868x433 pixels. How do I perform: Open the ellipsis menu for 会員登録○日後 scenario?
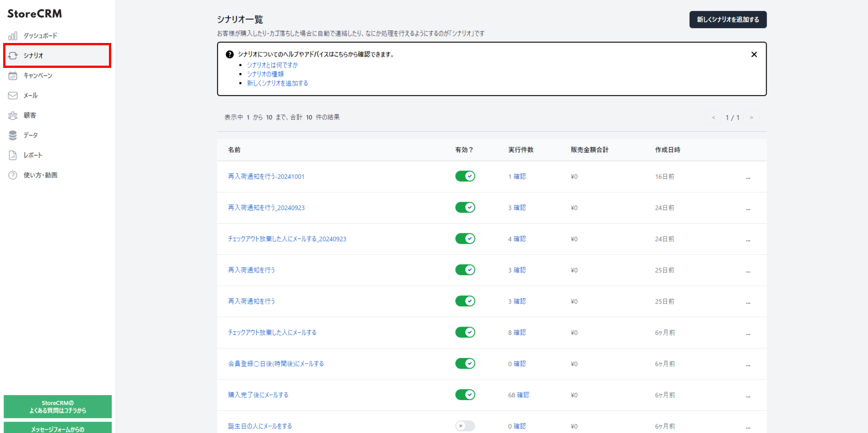click(x=748, y=364)
